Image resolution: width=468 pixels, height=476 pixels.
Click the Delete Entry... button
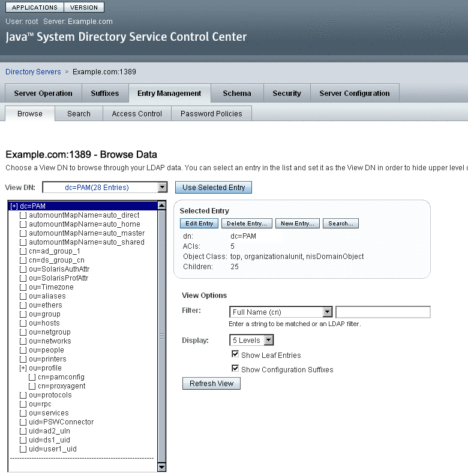pyautogui.click(x=247, y=224)
